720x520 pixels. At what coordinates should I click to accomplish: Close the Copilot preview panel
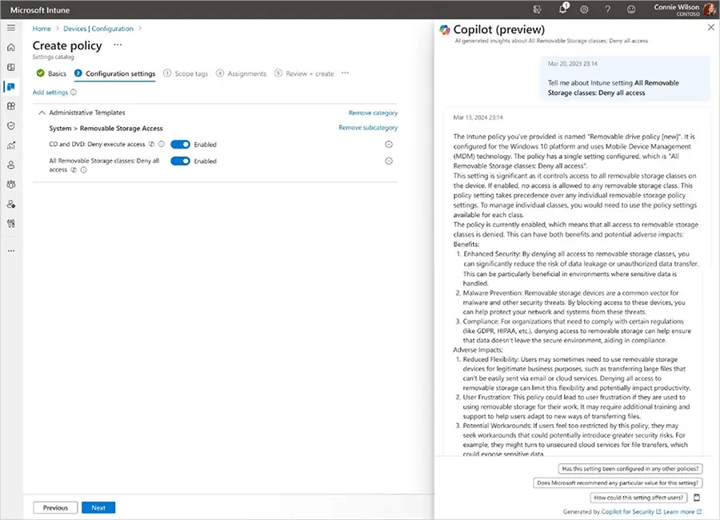710,28
